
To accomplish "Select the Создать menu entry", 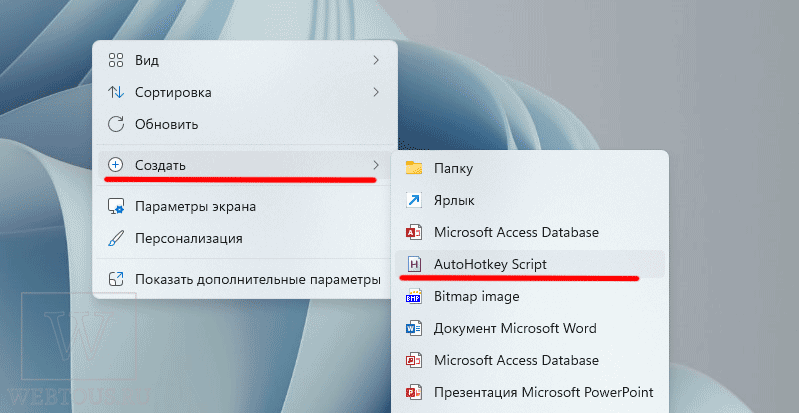I will [x=245, y=165].
